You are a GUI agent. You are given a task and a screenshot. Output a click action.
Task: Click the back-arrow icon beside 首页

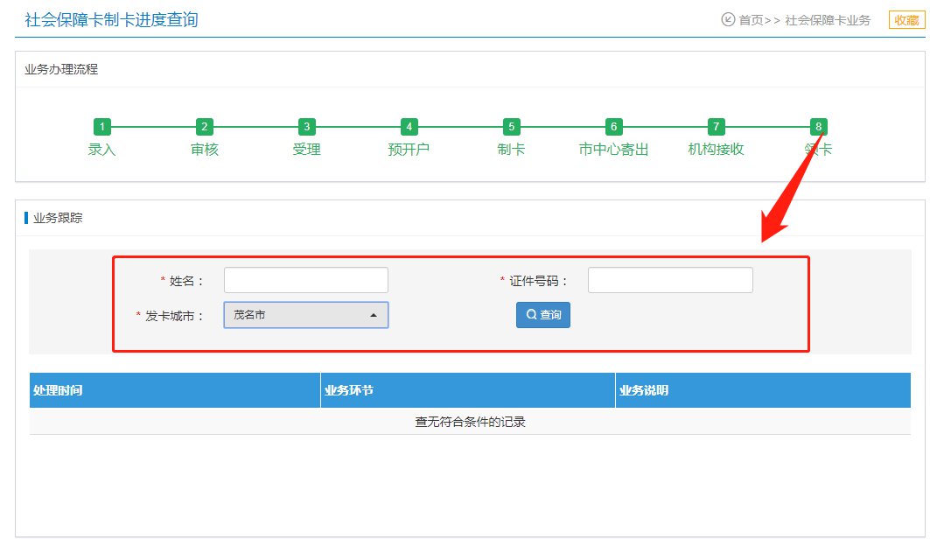pos(728,19)
